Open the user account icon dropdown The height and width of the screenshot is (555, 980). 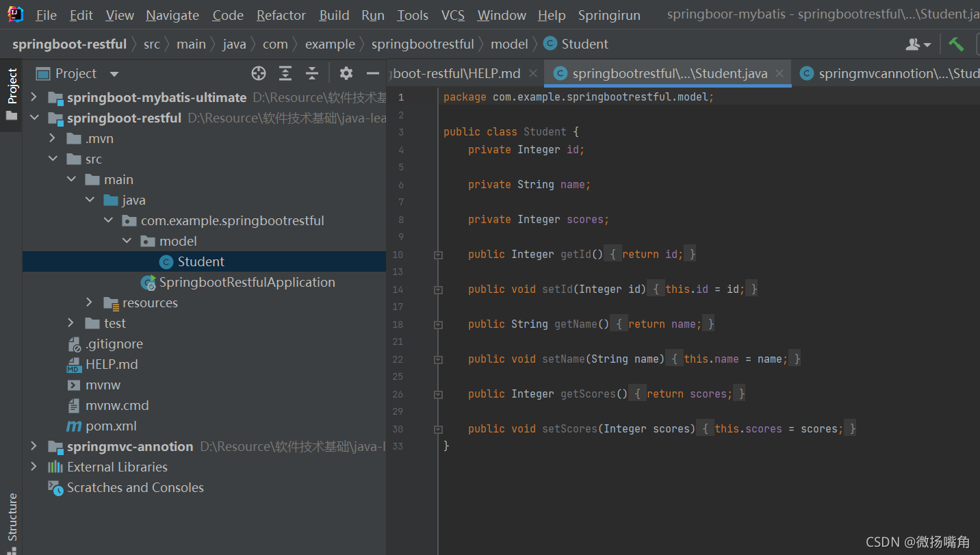click(918, 44)
